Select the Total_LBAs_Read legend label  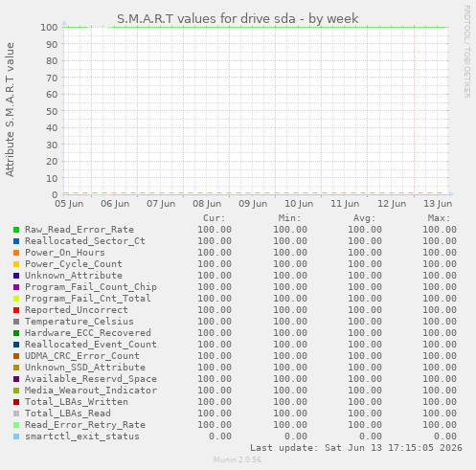(x=68, y=414)
